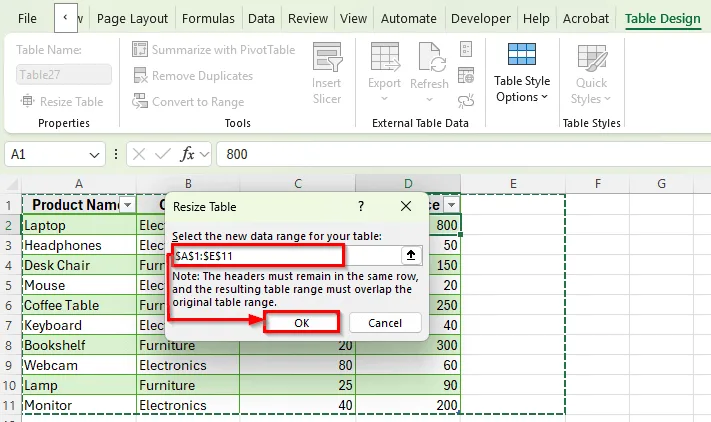711x422 pixels.
Task: Close the Resize Table dialog
Action: point(406,206)
